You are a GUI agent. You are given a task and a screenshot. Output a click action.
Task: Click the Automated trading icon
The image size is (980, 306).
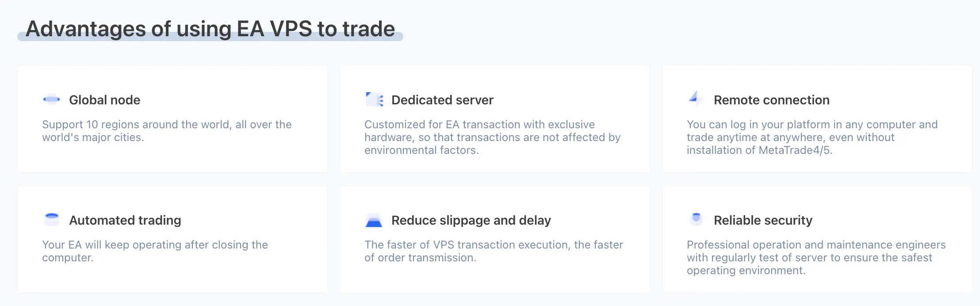[x=52, y=220]
